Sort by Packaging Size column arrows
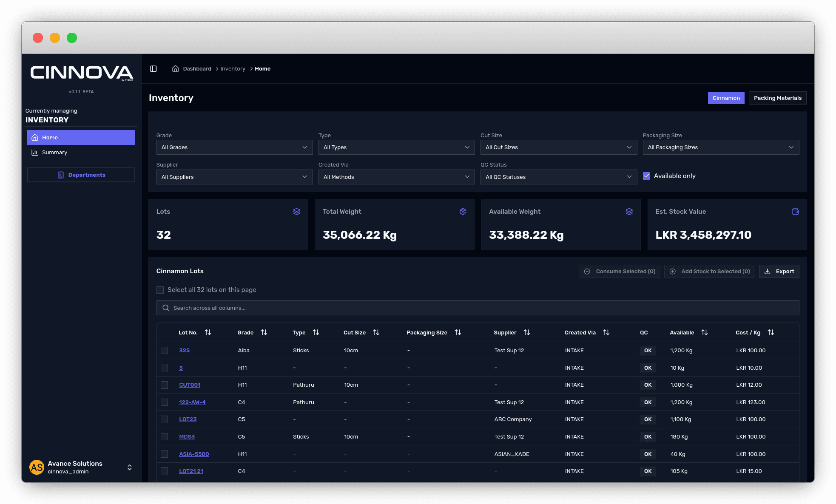The width and height of the screenshot is (836, 504). (458, 332)
